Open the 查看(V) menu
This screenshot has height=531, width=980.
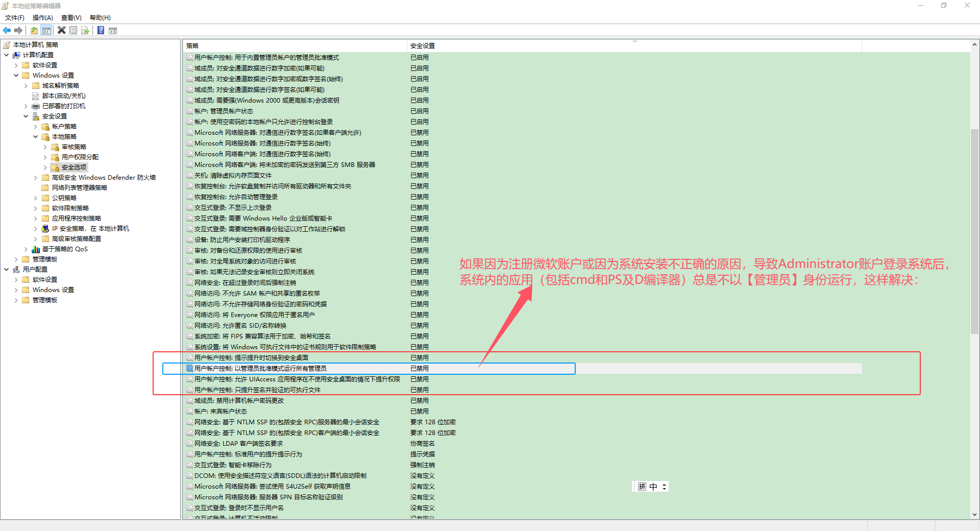pos(70,17)
